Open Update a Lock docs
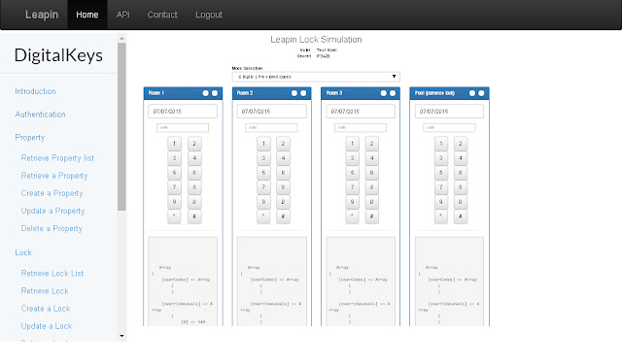This screenshot has width=622, height=364. tap(47, 326)
